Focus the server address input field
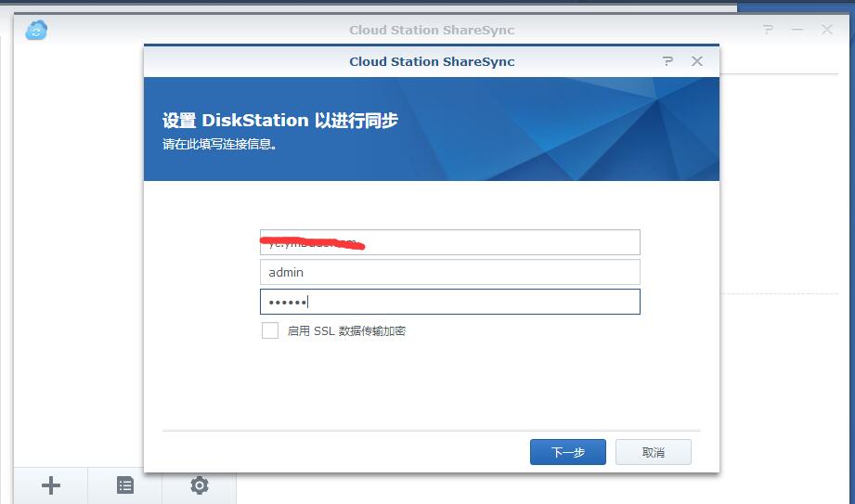Screen dimensions: 855x504 [450, 242]
